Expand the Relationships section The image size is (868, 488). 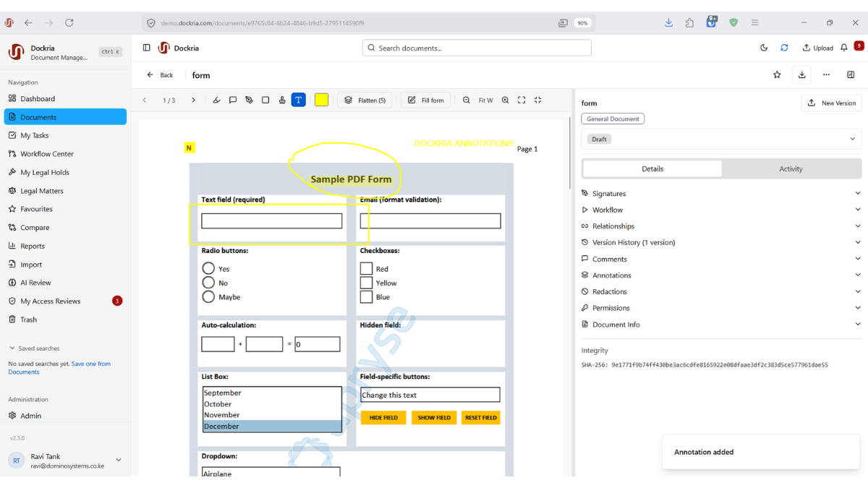coord(721,226)
